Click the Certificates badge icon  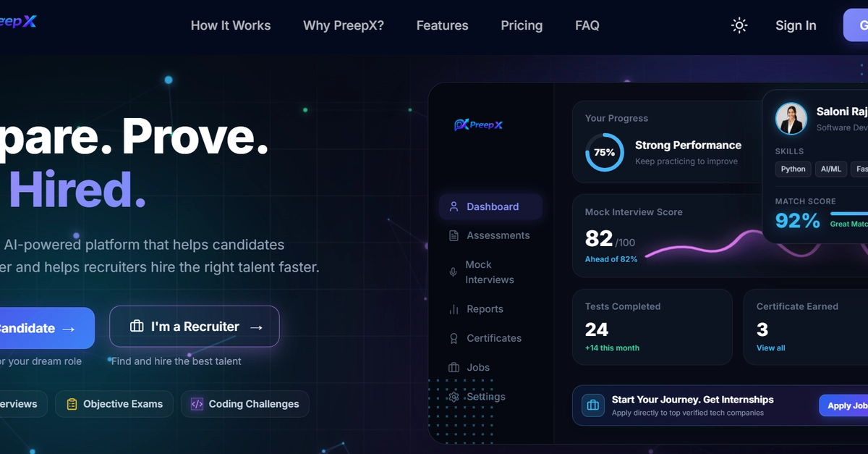tap(454, 338)
